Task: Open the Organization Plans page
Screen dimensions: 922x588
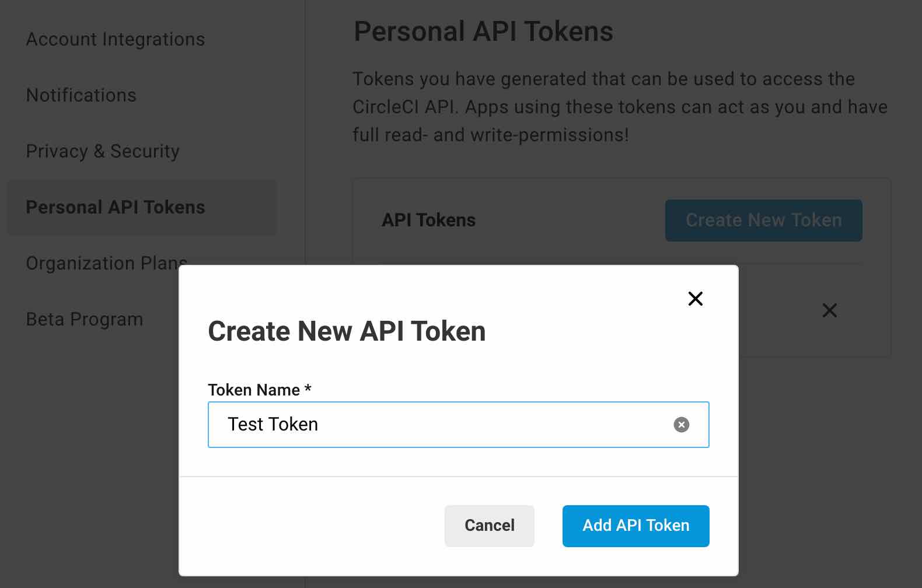Action: tap(106, 263)
